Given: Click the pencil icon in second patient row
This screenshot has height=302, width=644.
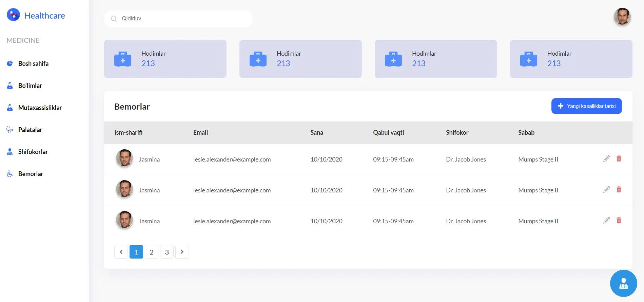Looking at the screenshot, I should pyautogui.click(x=606, y=189).
